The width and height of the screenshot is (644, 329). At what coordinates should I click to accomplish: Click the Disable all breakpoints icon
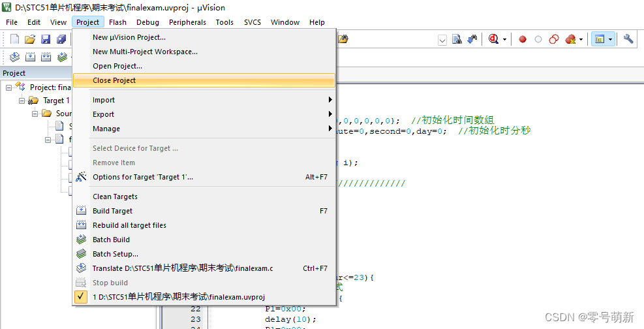click(554, 39)
